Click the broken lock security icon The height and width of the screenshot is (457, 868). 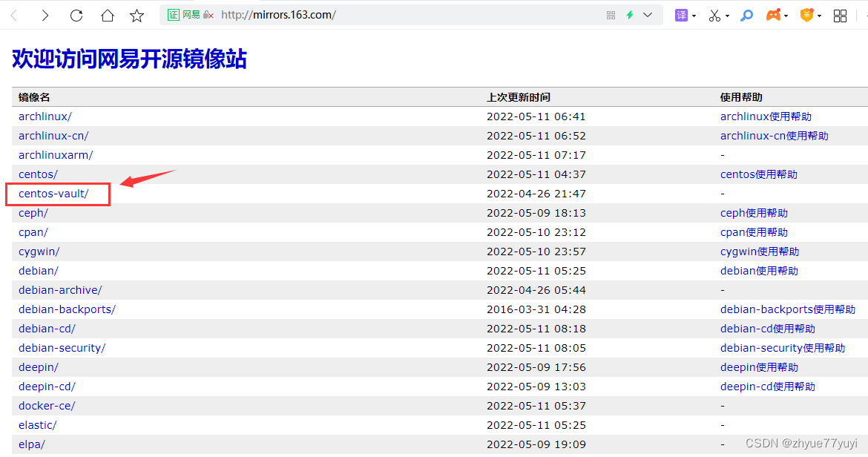[208, 15]
